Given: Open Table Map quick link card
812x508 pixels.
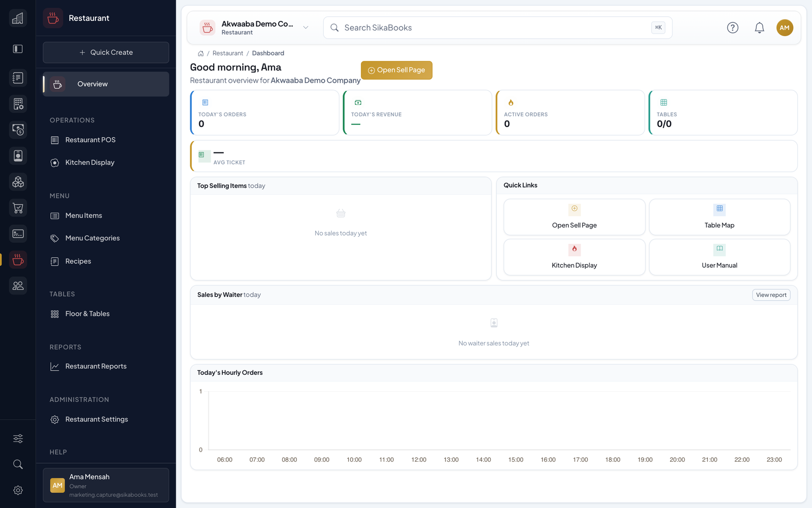Looking at the screenshot, I should tap(720, 217).
